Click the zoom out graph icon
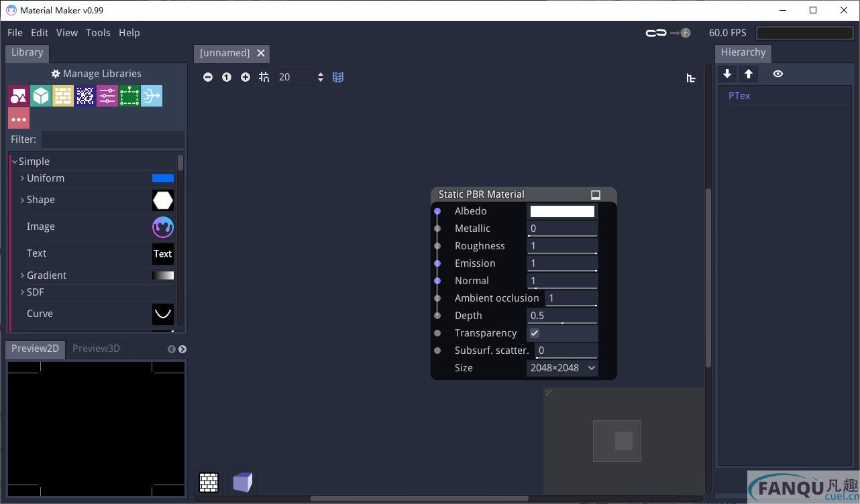Screen dimensions: 860x504 [x=208, y=77]
